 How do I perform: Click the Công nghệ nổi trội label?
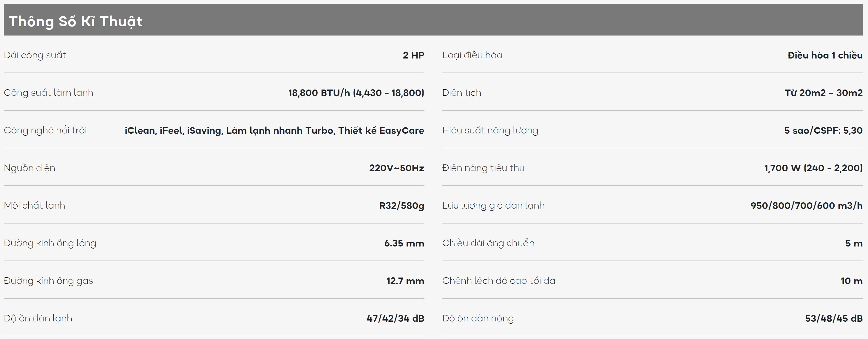tap(45, 130)
